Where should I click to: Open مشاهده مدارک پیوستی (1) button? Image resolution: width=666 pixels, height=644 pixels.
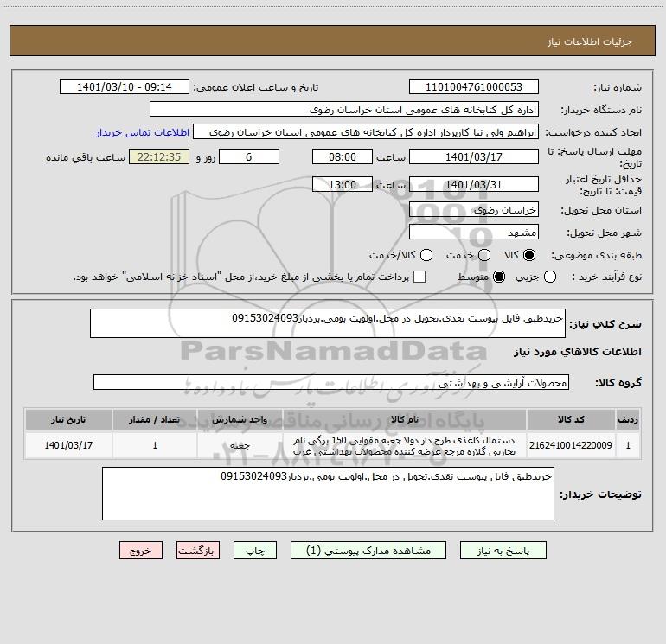(368, 551)
